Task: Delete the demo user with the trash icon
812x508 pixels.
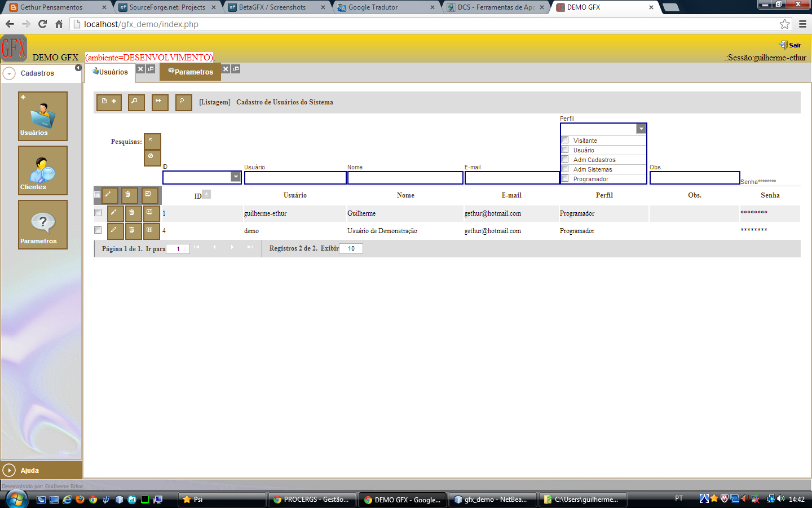Action: [x=133, y=230]
